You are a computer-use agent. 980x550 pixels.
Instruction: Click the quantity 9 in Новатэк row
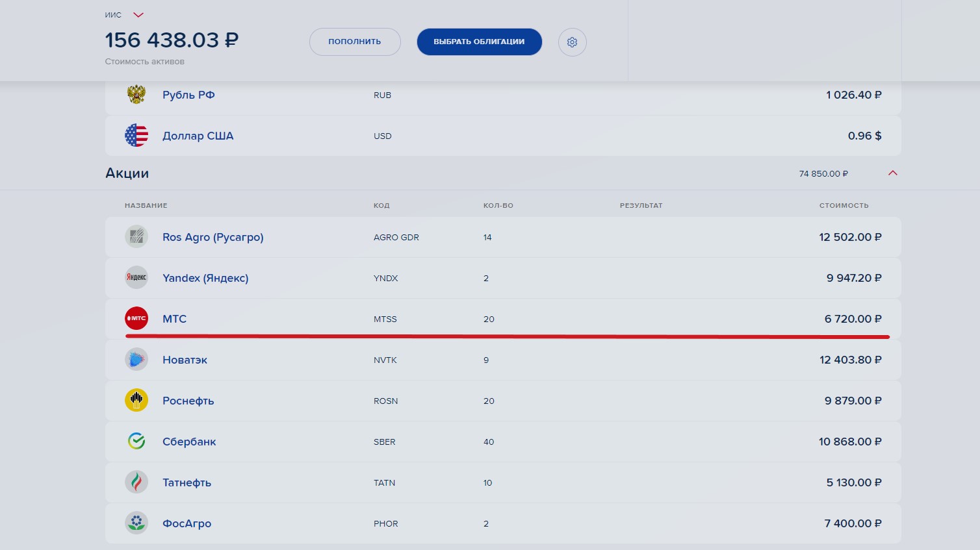pyautogui.click(x=486, y=360)
